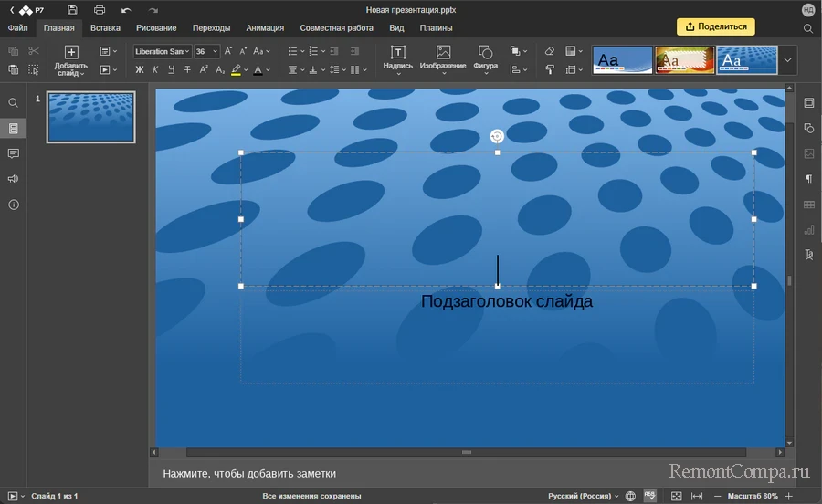Toggle italic formatting (К)
The height and width of the screenshot is (504, 822).
click(155, 69)
